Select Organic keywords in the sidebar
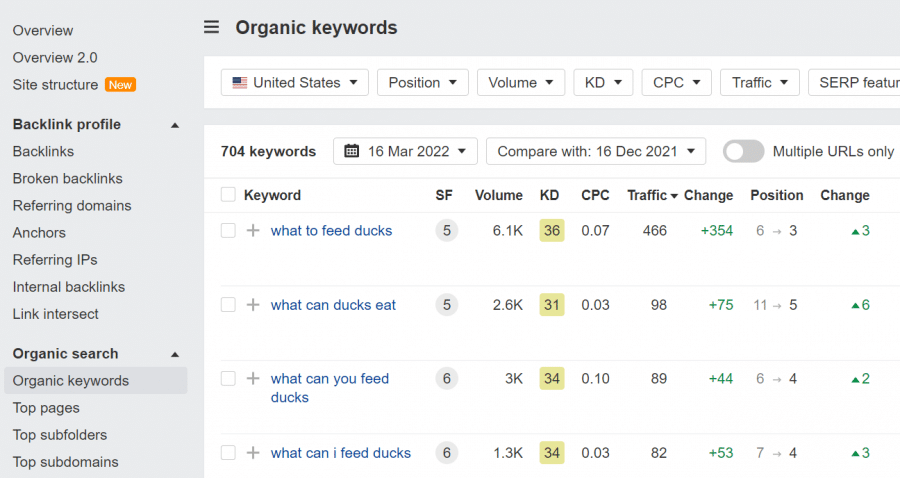 coord(95,380)
